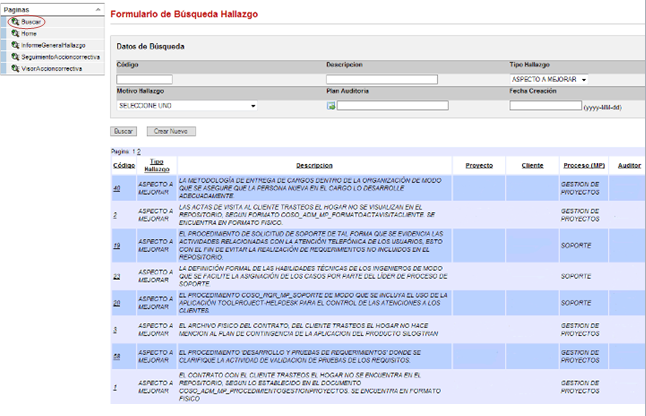Click the Home page icon in sidebar
This screenshot has width=646, height=416.
pos(15,33)
